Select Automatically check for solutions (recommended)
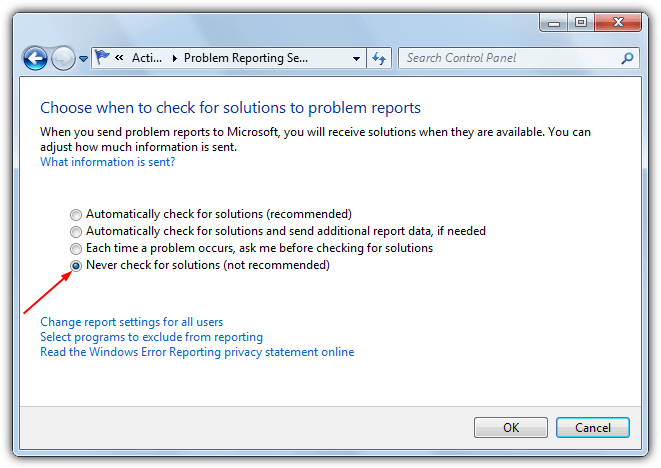Image resolution: width=661 pixels, height=468 pixels. (x=211, y=214)
